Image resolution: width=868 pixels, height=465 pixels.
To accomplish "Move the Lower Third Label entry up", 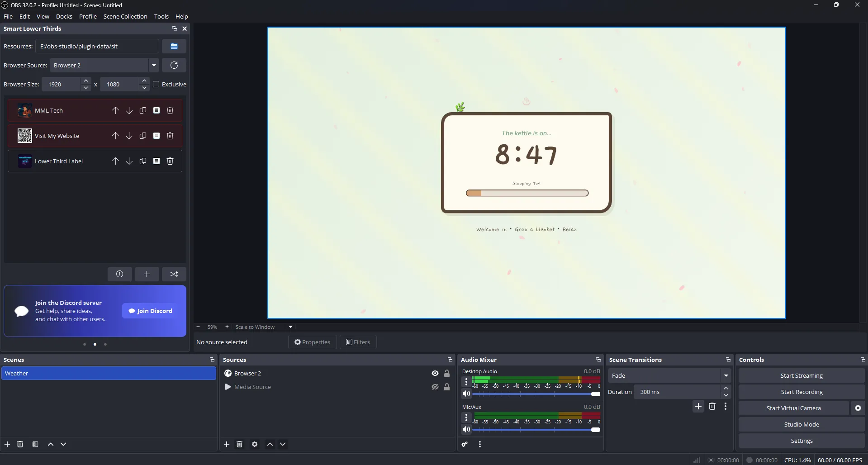I will coord(115,161).
